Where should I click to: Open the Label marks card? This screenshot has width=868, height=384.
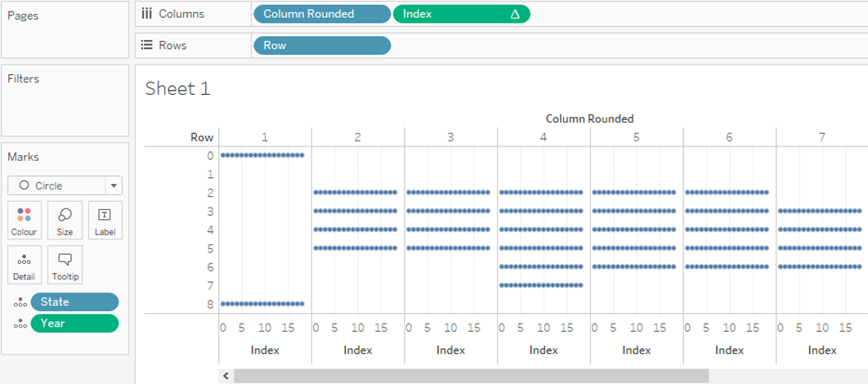click(x=105, y=220)
